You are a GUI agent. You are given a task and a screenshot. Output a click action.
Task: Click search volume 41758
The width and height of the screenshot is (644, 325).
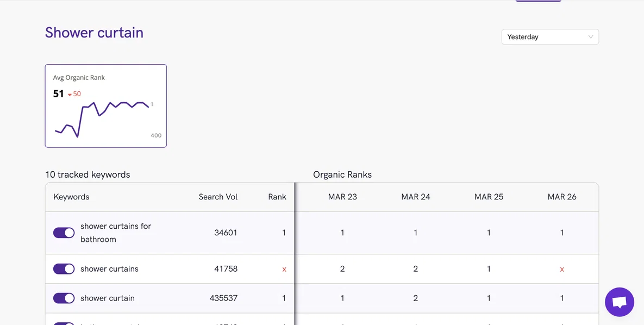coord(226,269)
